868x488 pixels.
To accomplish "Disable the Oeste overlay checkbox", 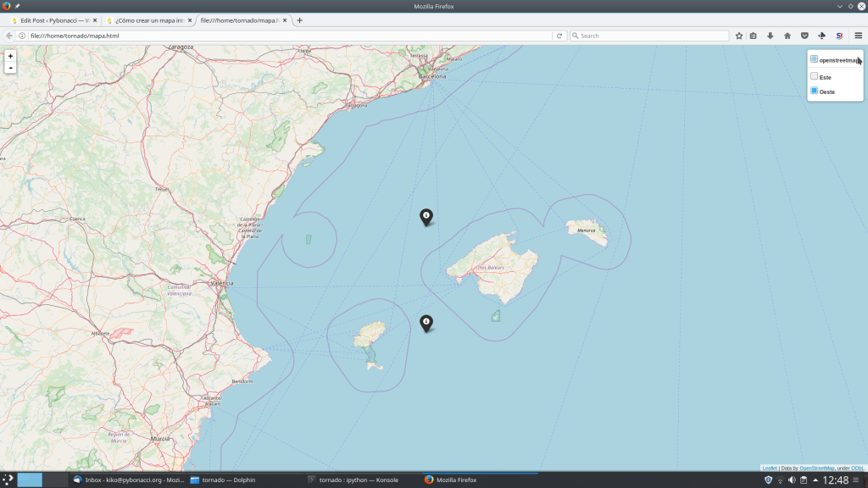I will point(815,91).
